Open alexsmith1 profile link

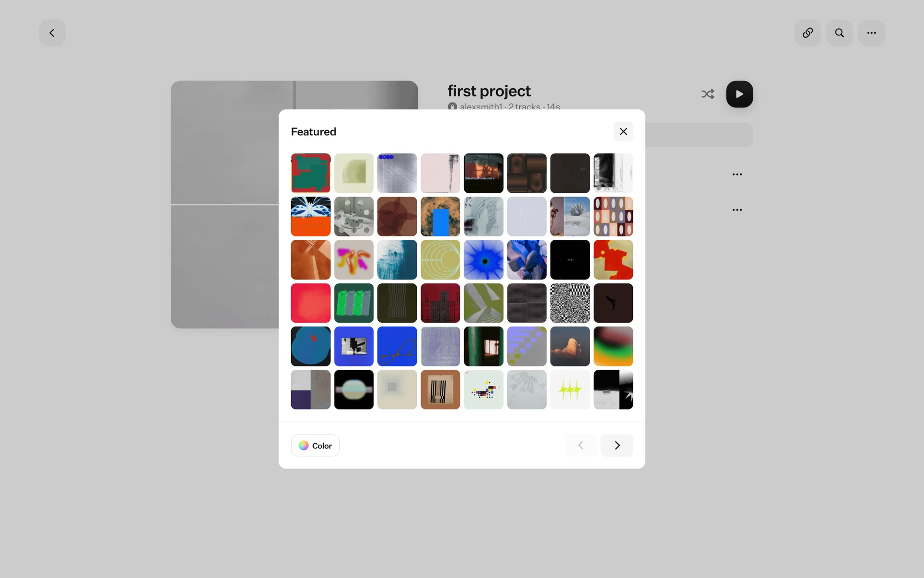[x=480, y=106]
